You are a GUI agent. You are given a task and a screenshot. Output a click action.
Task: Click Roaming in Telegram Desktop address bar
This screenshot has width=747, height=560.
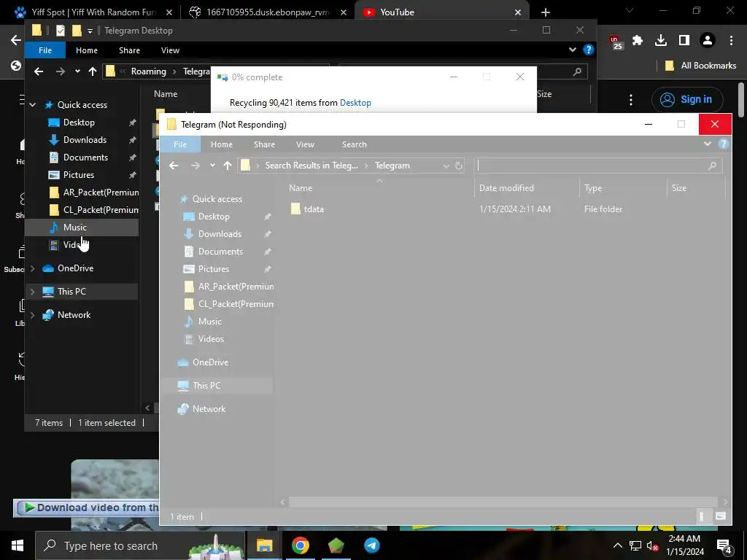(149, 71)
